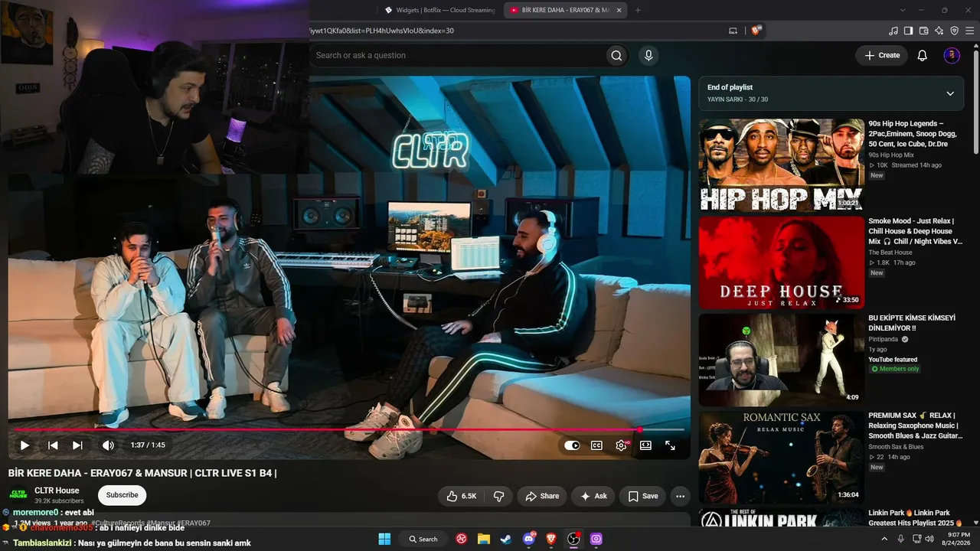The image size is (980, 551).
Task: Open the Create button menu
Action: (882, 55)
